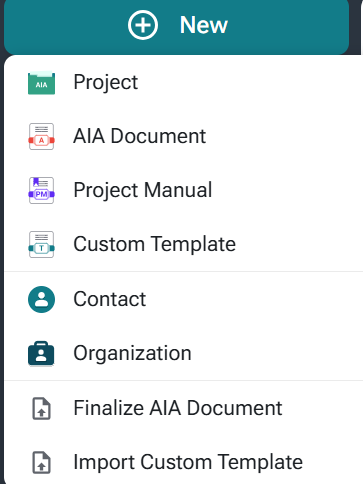Click the plus circle icon on New

click(x=143, y=25)
